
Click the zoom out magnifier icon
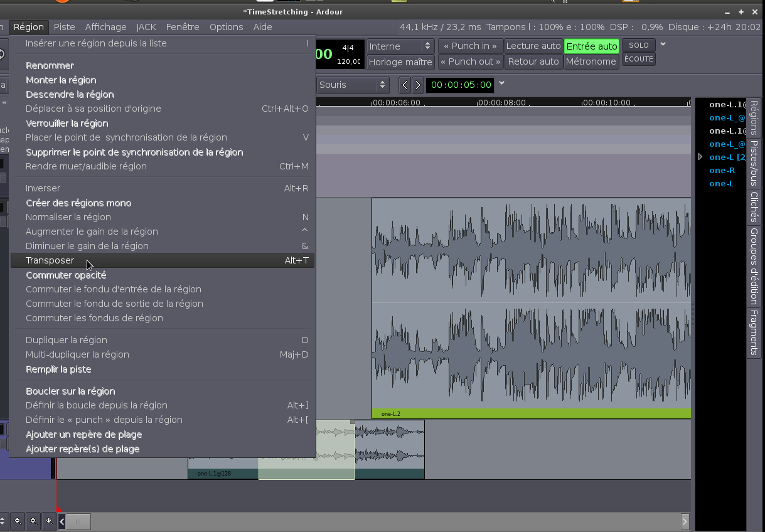pos(18,521)
